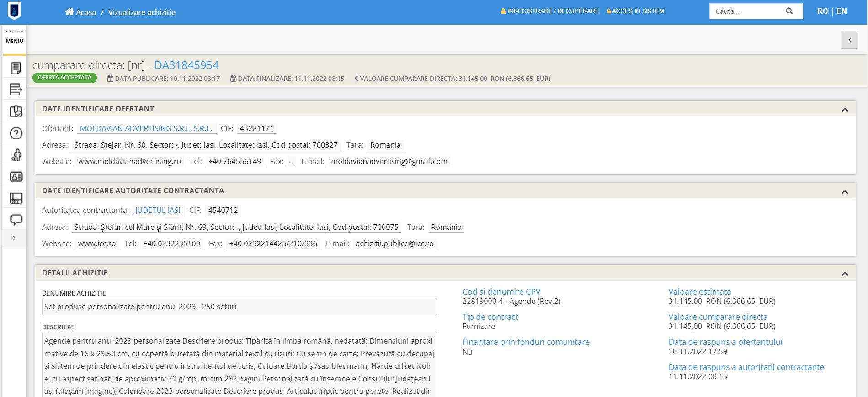Click offerer CIF value 43281171
The height and width of the screenshot is (397, 868).
256,128
